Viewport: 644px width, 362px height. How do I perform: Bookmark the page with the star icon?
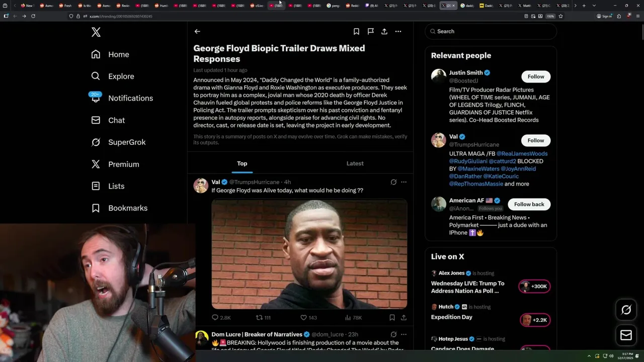[x=560, y=16]
